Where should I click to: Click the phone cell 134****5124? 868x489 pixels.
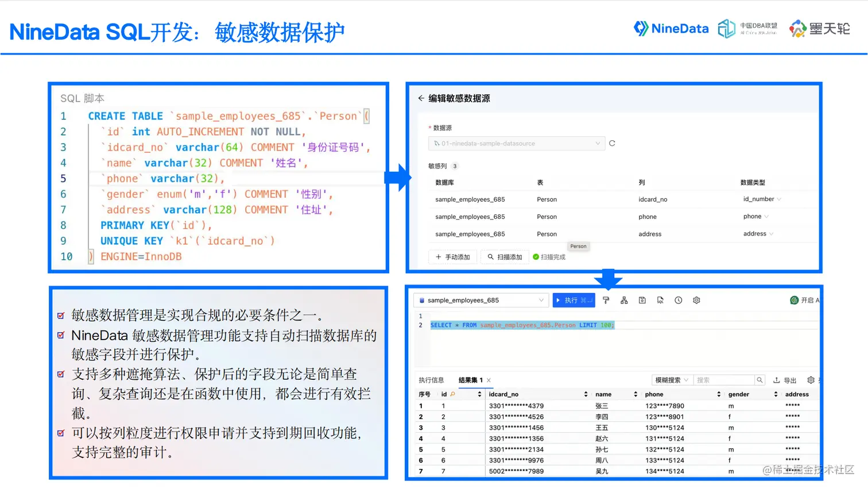click(664, 471)
